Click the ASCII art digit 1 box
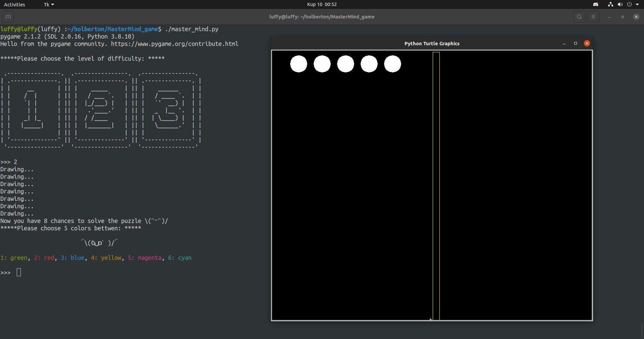The height and width of the screenshot is (339, 644). [x=32, y=110]
